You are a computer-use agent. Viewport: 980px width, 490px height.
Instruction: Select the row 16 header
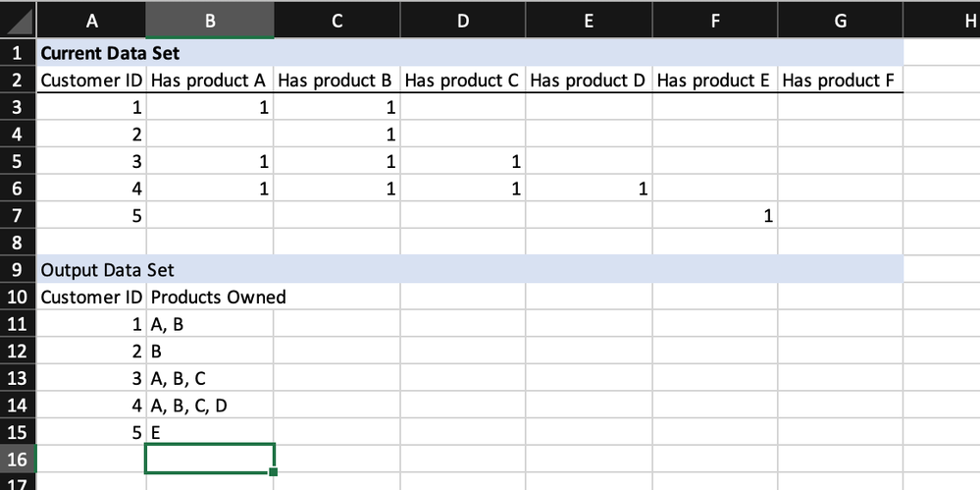(x=17, y=458)
